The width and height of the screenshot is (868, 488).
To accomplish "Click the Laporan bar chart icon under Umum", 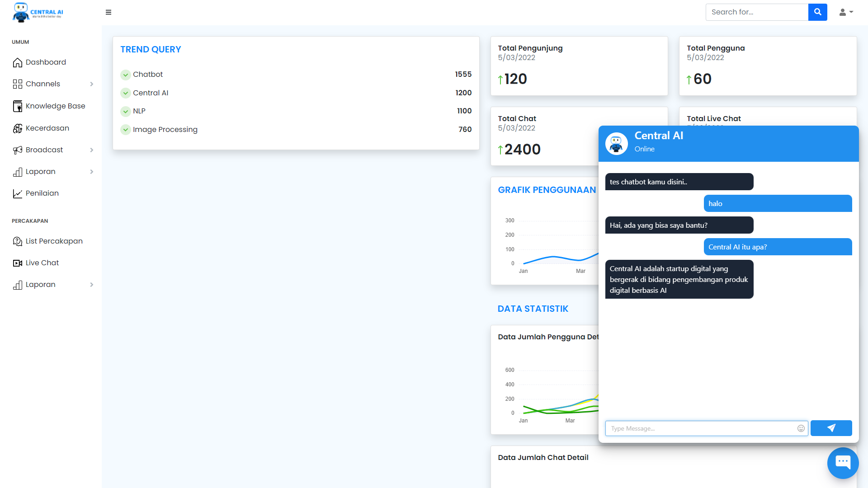I will (18, 172).
